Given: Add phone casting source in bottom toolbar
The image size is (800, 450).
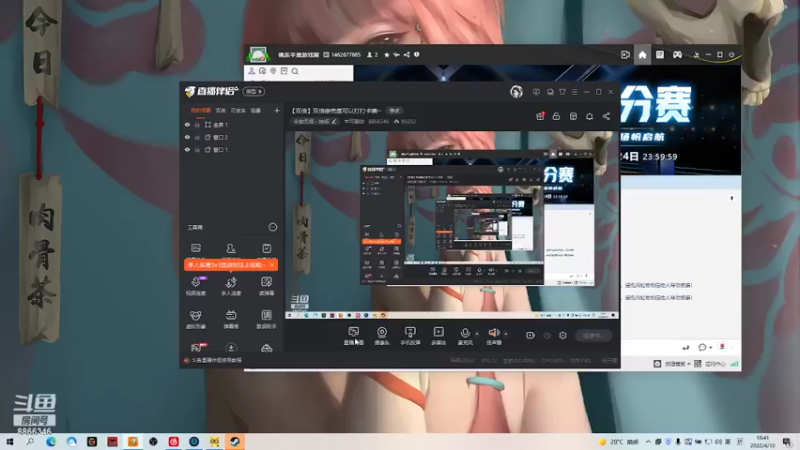Looking at the screenshot, I should (410, 336).
